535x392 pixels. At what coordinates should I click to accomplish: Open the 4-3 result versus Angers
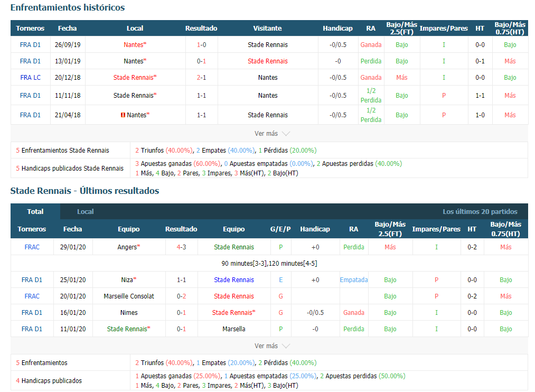[x=182, y=247]
